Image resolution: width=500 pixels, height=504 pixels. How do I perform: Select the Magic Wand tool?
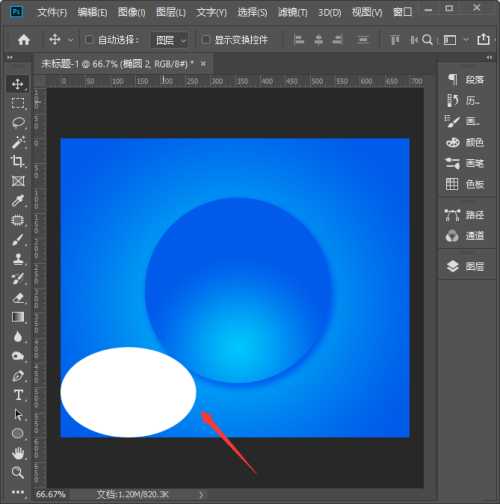pyautogui.click(x=18, y=142)
